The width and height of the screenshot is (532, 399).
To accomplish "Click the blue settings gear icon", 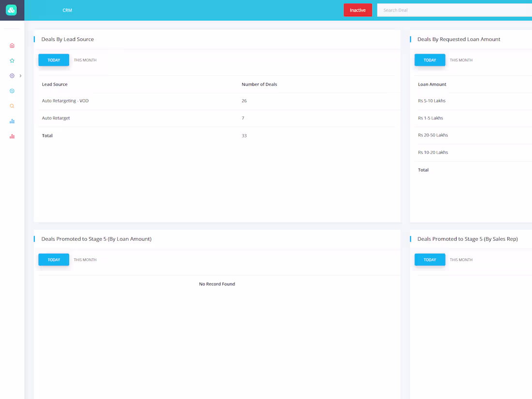I will (x=12, y=90).
